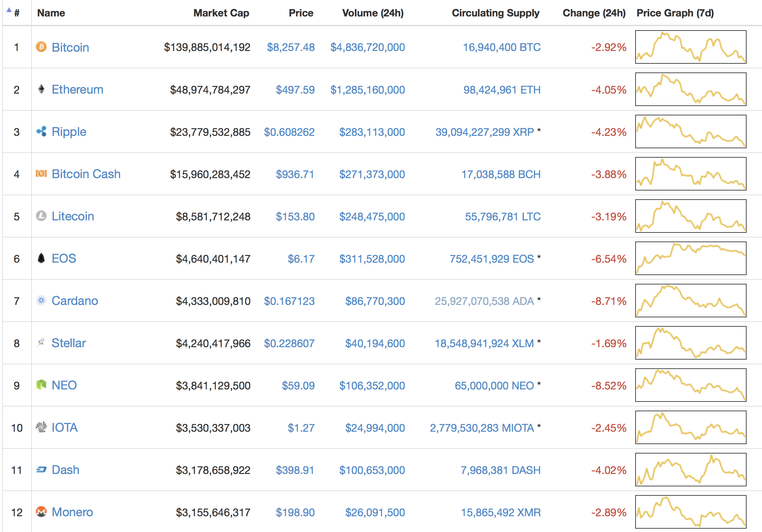Viewport: 762px width, 532px height.
Task: Open Cardano 7-day price graph
Action: point(691,301)
